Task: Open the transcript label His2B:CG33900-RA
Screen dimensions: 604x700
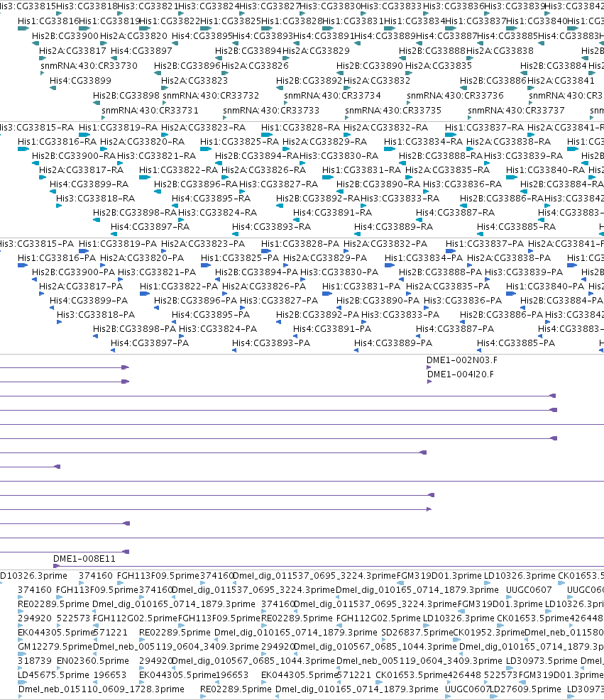Action: (74, 156)
